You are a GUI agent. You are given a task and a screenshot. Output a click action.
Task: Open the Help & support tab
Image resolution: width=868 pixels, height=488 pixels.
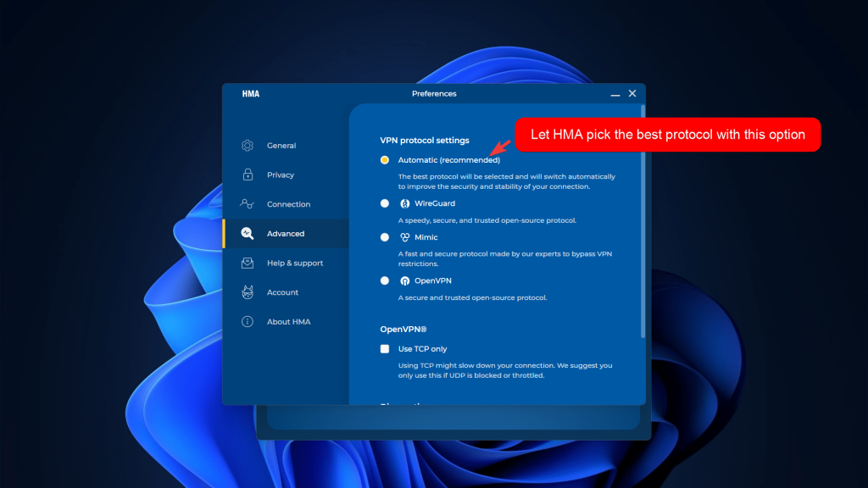click(286, 263)
